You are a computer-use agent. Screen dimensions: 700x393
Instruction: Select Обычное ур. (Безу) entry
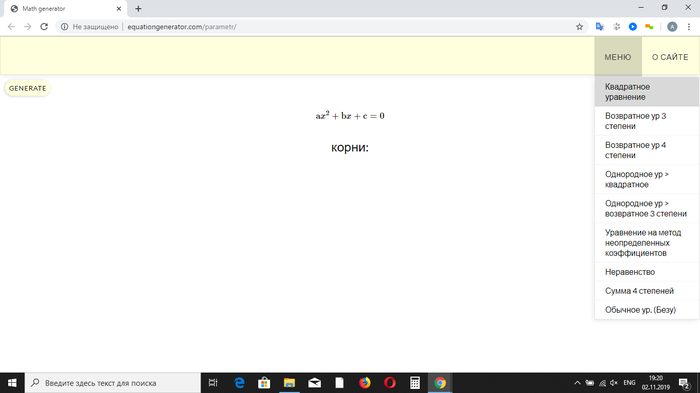click(646, 309)
